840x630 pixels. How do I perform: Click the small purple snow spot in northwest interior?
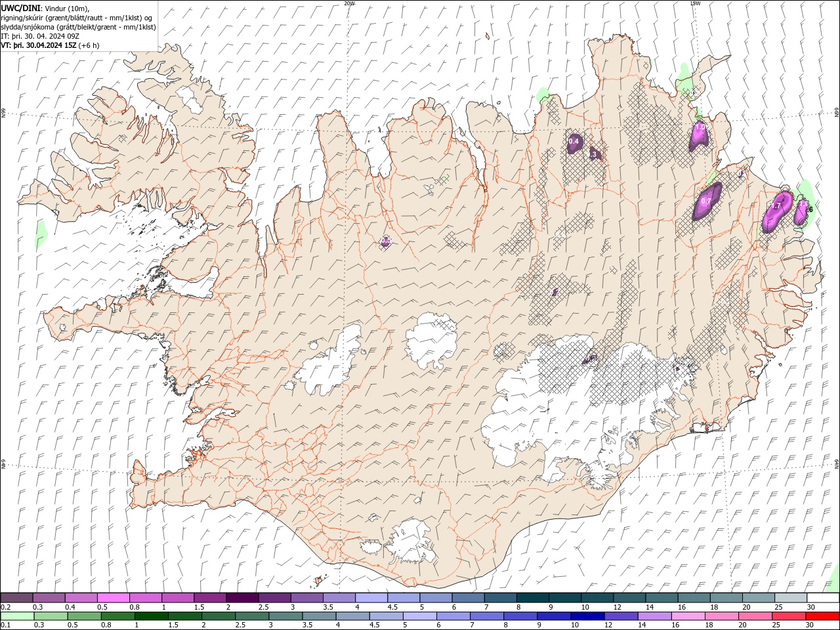point(386,241)
